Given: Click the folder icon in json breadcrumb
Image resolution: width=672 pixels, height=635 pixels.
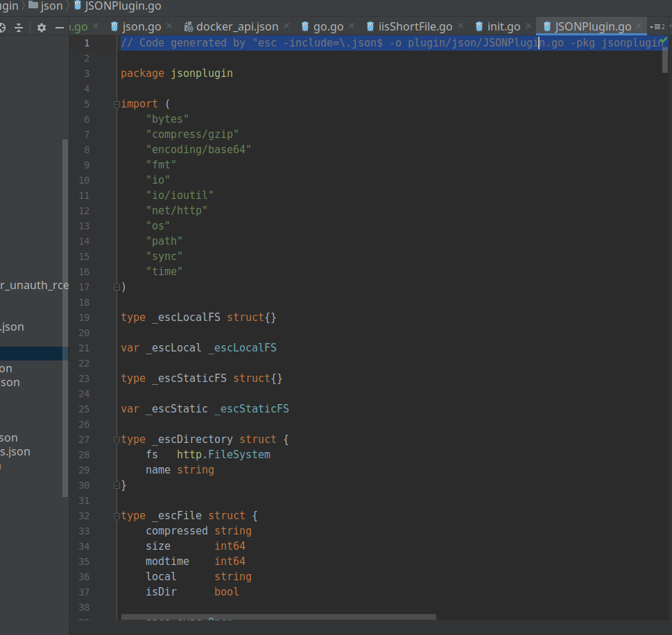Looking at the screenshot, I should pyautogui.click(x=33, y=6).
